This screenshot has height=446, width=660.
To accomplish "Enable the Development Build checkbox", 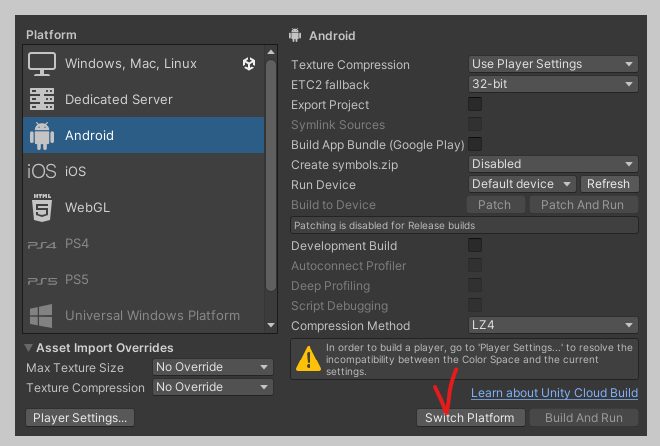I will (x=475, y=245).
